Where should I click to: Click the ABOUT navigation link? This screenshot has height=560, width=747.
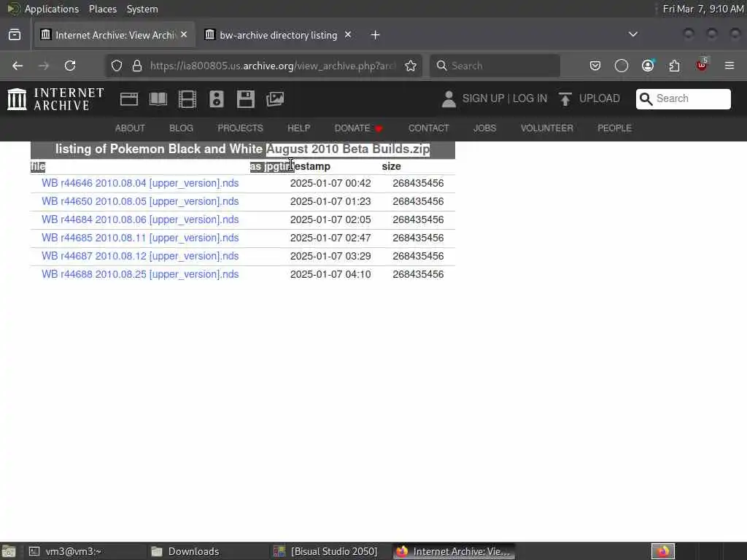point(130,128)
